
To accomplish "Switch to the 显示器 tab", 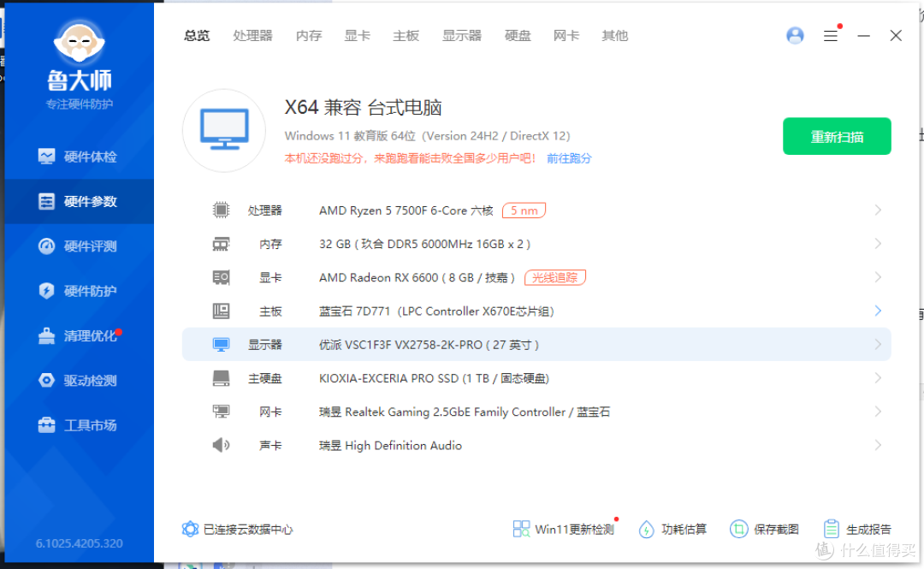I will pyautogui.click(x=462, y=36).
